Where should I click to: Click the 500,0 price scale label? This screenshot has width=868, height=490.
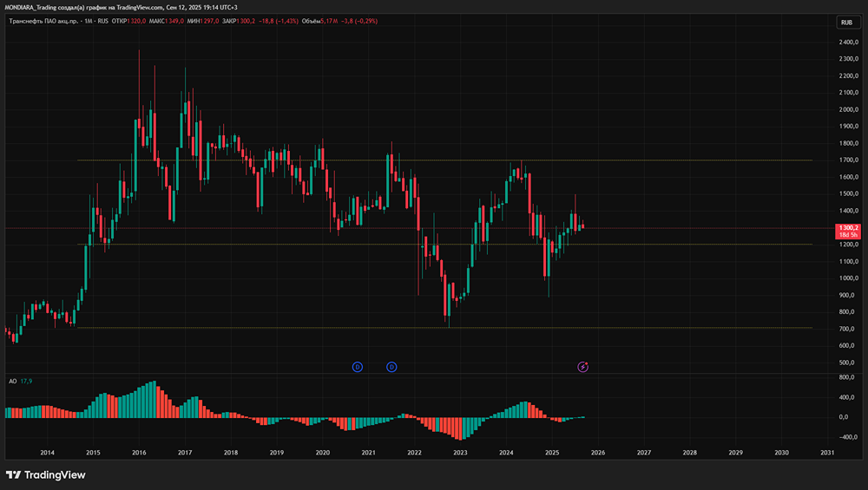point(847,363)
